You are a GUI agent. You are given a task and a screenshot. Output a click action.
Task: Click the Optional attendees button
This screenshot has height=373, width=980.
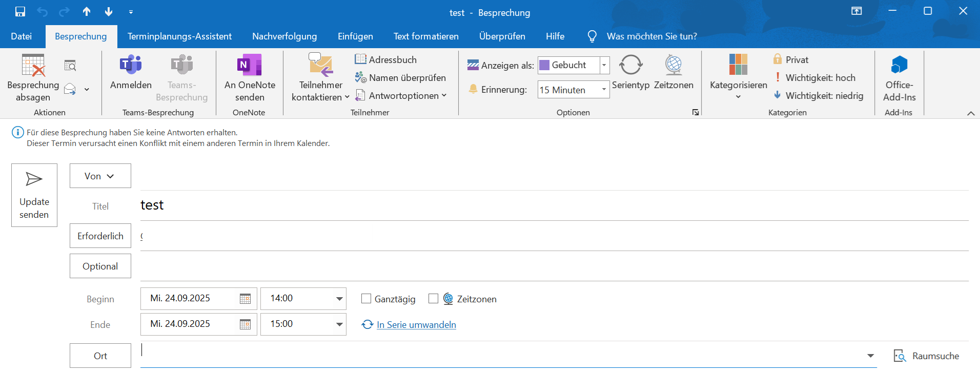(x=100, y=266)
